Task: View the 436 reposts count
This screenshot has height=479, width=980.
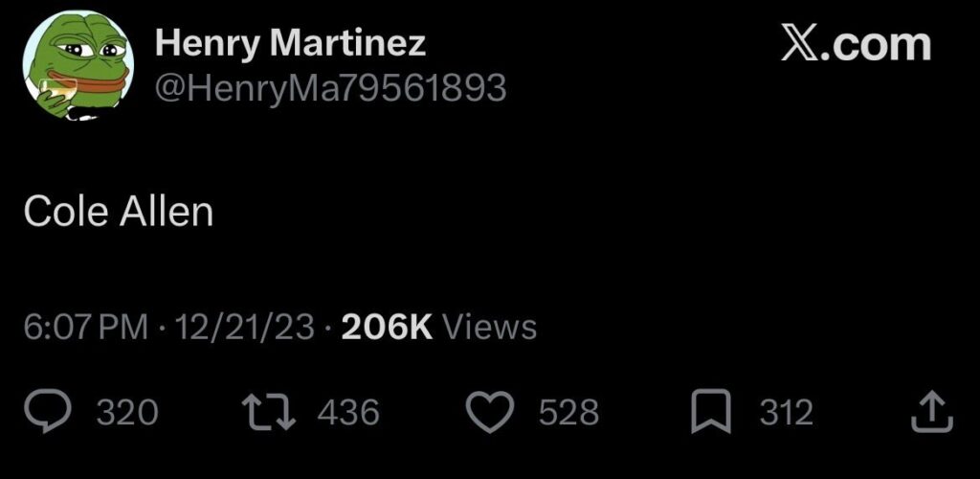Action: 348,413
